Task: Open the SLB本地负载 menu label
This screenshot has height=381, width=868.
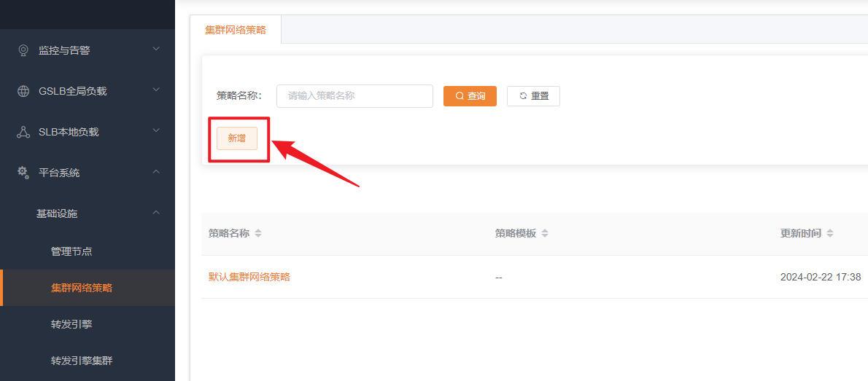Action: point(69,132)
